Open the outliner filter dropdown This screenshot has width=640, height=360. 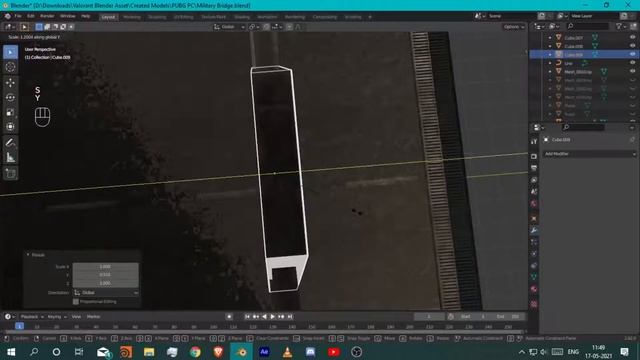coord(621,27)
